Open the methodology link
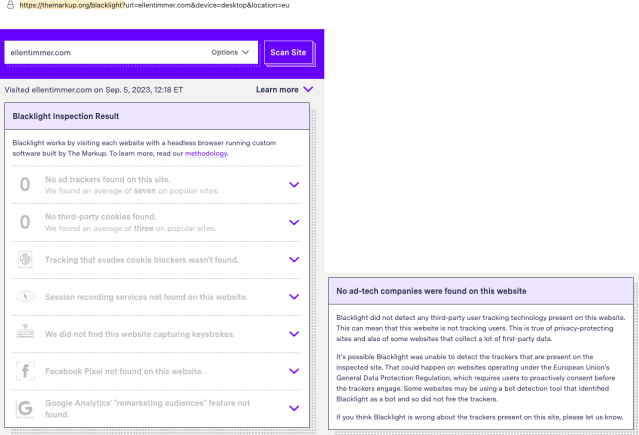This screenshot has width=639, height=435. pos(206,154)
